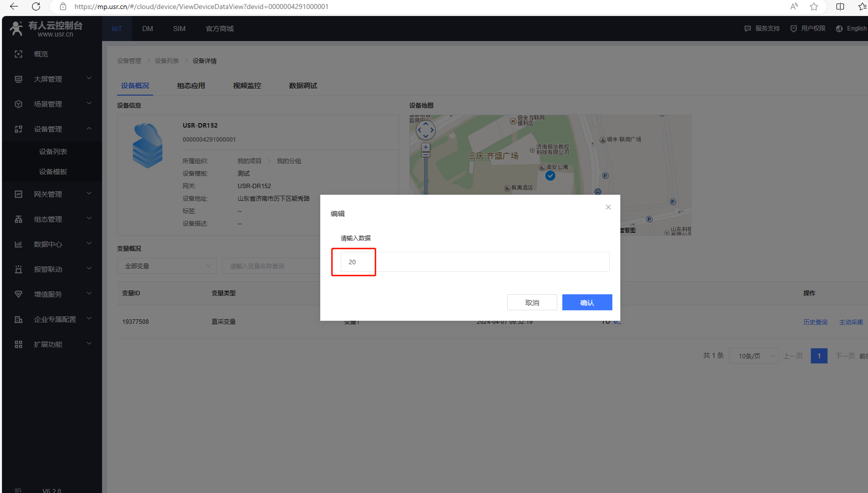Click the map pan direction control
868x493 pixels.
pos(426,130)
